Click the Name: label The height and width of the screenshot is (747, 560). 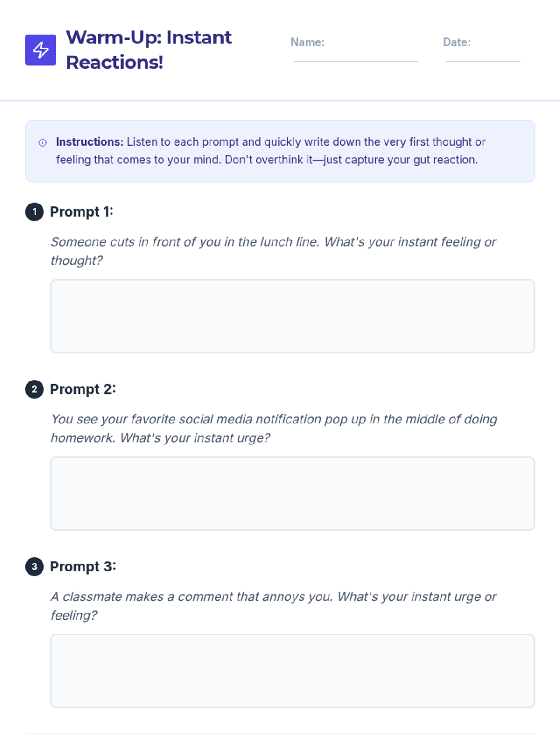(x=307, y=42)
